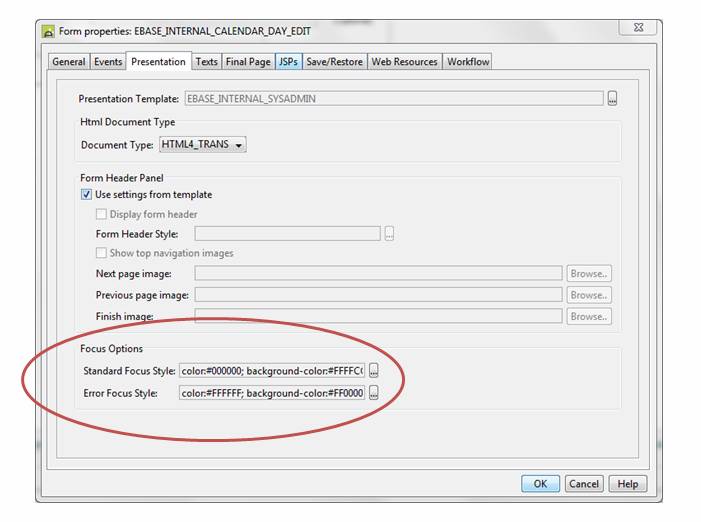The width and height of the screenshot is (701, 522).
Task: Go to the Workflow tab
Action: [468, 62]
